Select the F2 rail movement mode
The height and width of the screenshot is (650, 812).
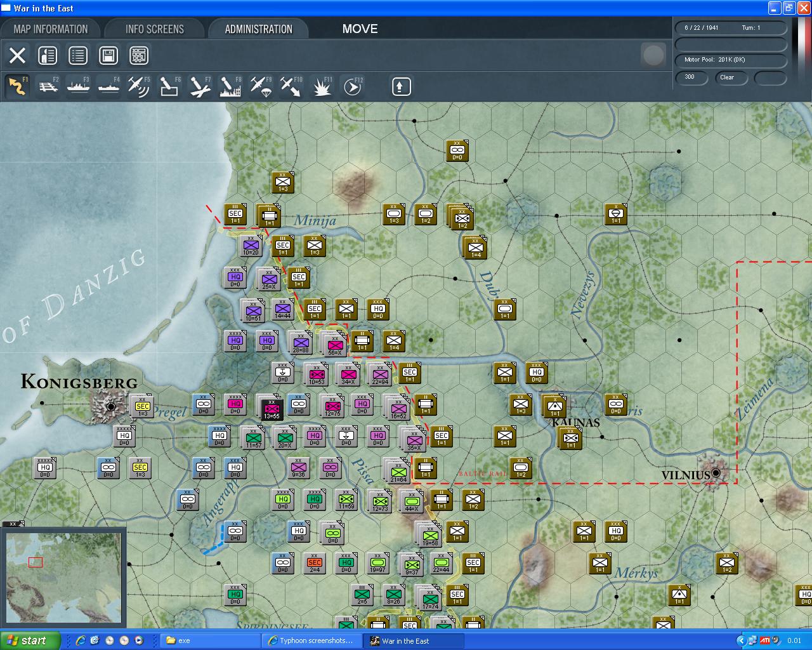pyautogui.click(x=48, y=86)
